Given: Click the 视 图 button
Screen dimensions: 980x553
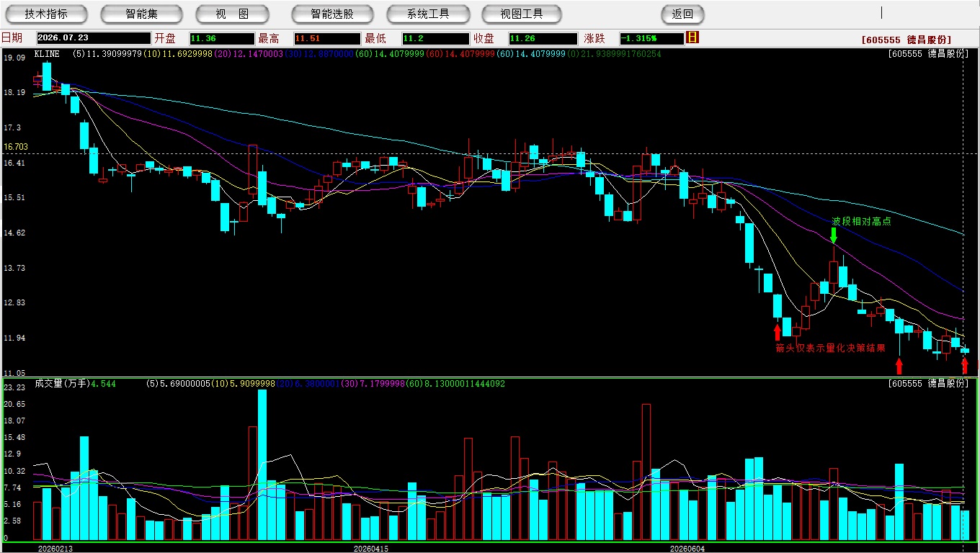Looking at the screenshot, I should 232,14.
